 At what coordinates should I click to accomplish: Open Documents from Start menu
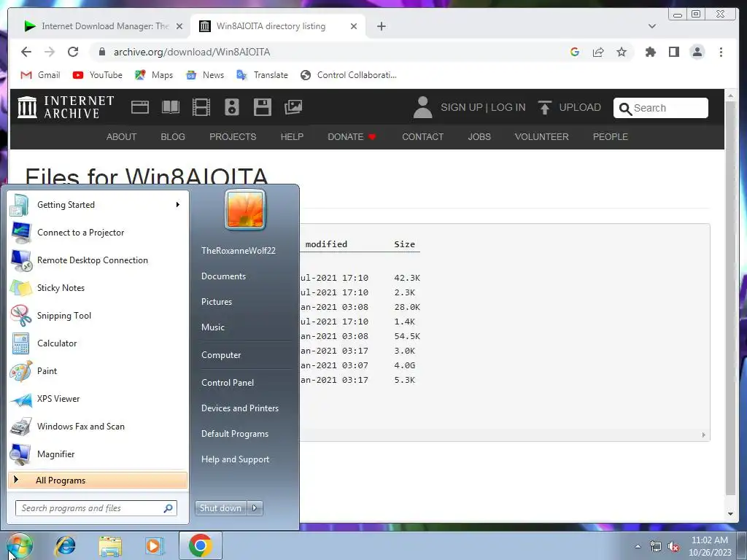tap(223, 276)
